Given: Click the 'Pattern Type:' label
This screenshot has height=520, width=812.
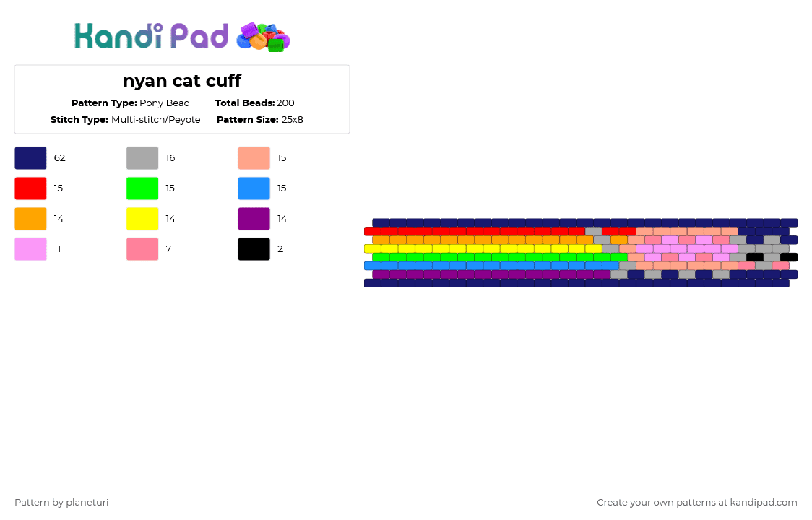Looking at the screenshot, I should [104, 103].
